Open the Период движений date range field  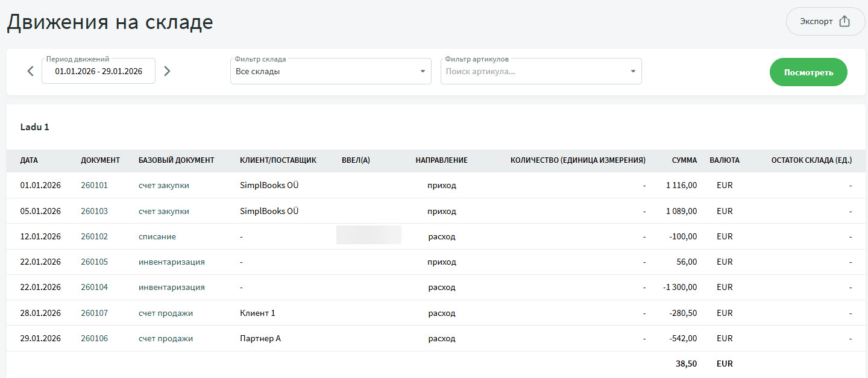click(98, 71)
